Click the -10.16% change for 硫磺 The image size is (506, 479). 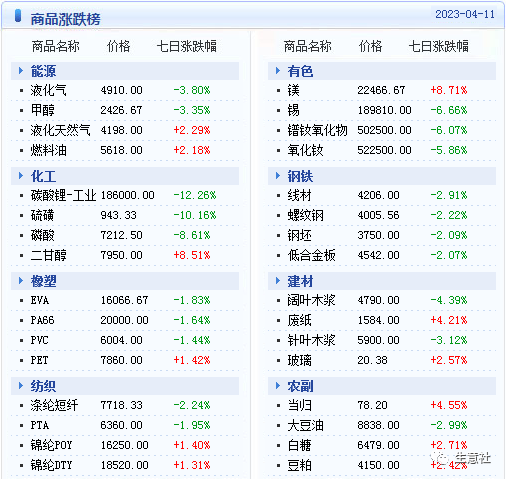coord(195,215)
